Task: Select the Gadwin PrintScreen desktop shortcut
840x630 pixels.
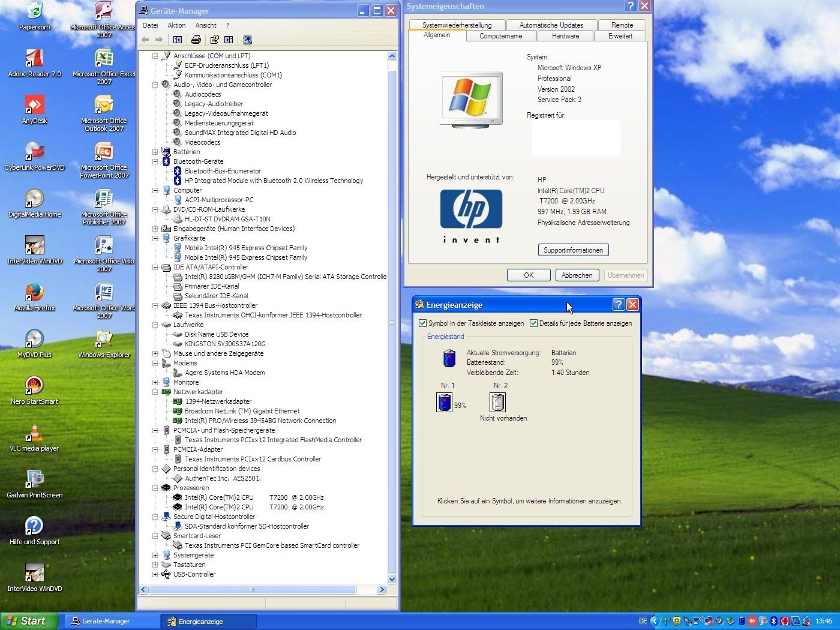Action: (34, 484)
